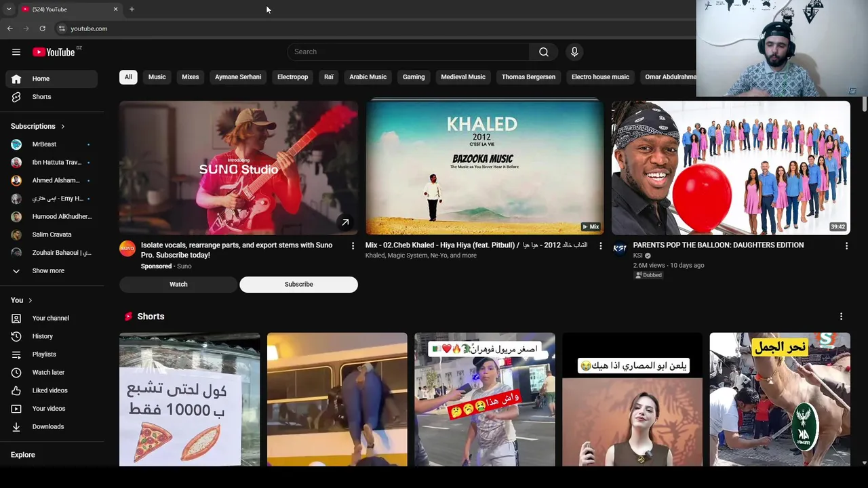View site information in address bar
The width and height of the screenshot is (868, 488).
[61, 28]
